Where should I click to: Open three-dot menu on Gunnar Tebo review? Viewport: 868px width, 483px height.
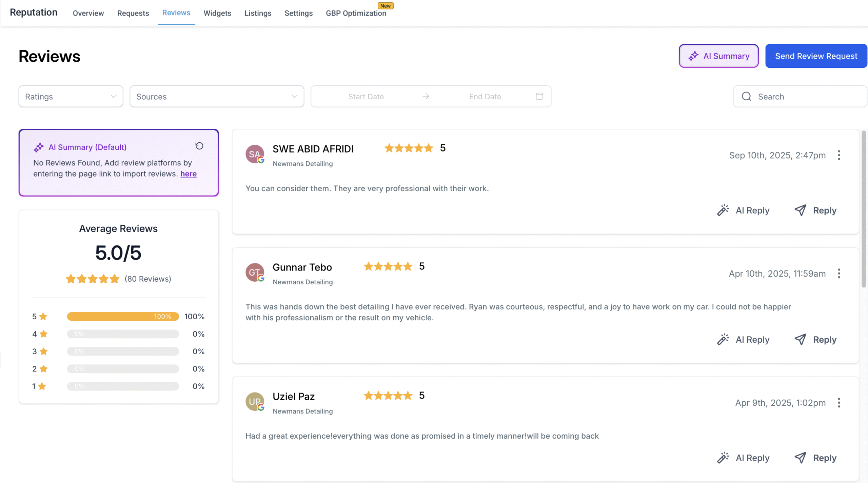click(x=839, y=274)
